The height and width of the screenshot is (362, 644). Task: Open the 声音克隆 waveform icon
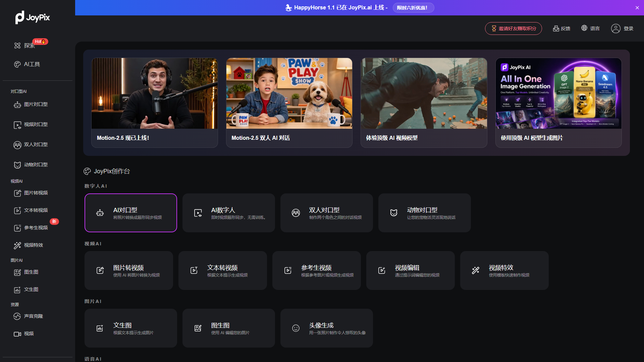17,316
